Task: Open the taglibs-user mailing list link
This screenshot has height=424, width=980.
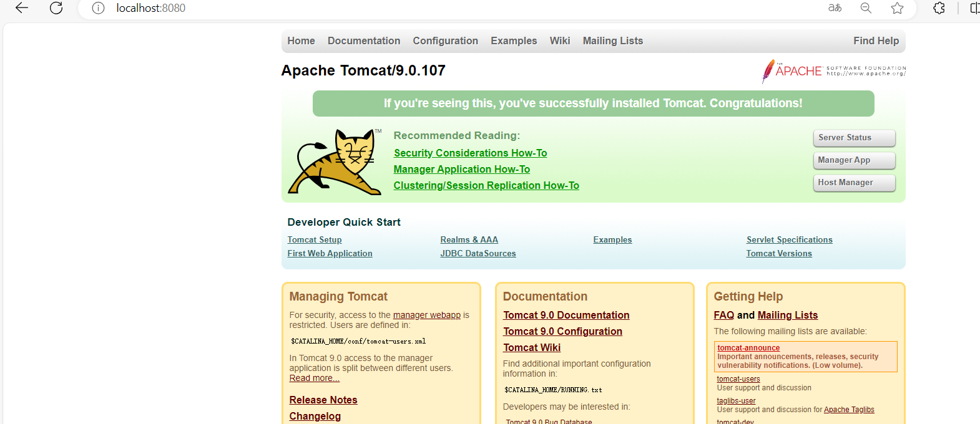Action: pyautogui.click(x=736, y=401)
